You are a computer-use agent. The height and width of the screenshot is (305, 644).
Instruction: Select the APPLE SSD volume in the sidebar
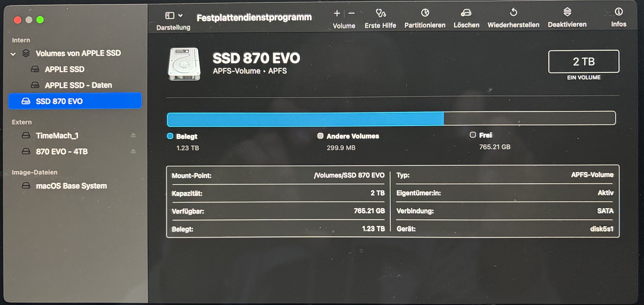point(65,69)
